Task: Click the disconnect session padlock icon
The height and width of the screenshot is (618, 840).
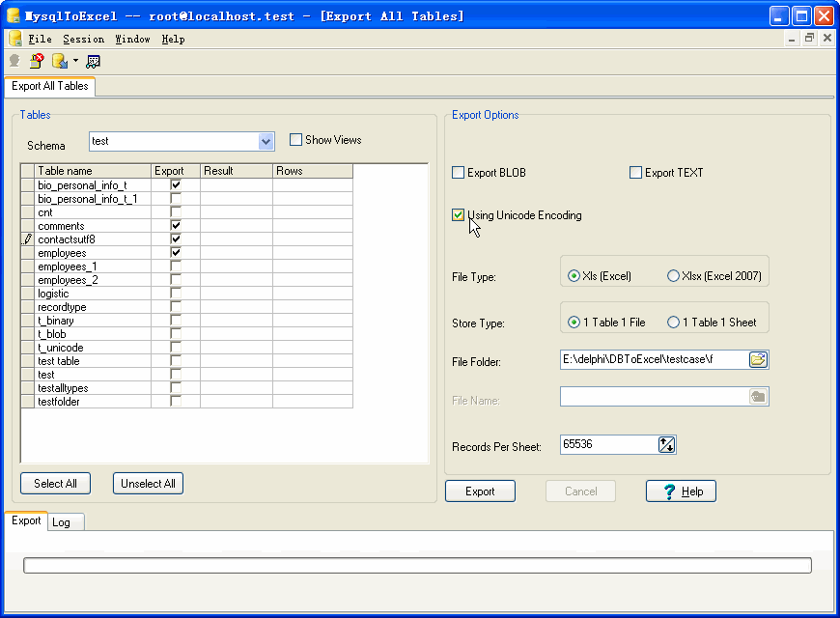Action: [x=37, y=61]
